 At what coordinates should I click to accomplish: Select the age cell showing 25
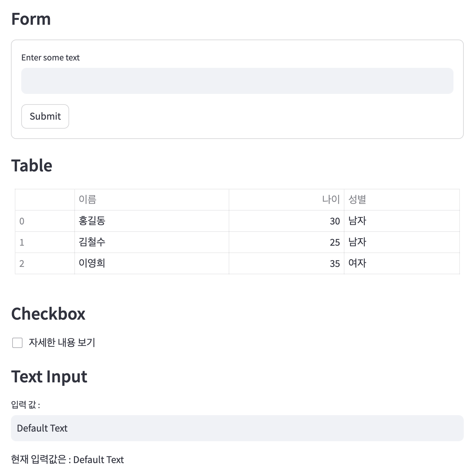pos(287,242)
